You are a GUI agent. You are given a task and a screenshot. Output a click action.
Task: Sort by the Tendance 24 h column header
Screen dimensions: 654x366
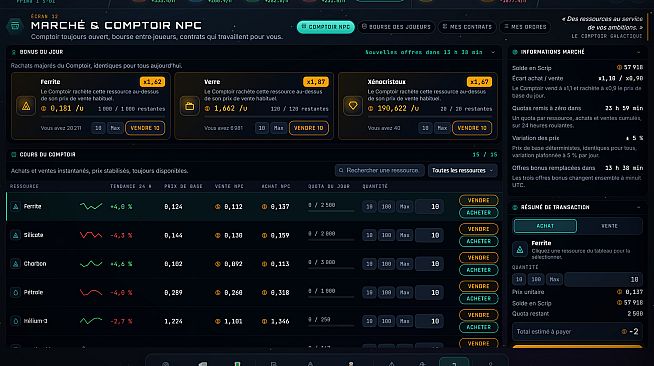[x=131, y=186]
